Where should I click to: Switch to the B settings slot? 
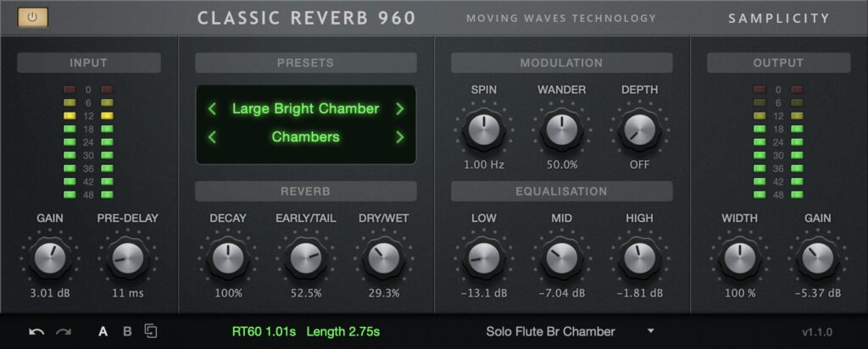[x=127, y=332]
